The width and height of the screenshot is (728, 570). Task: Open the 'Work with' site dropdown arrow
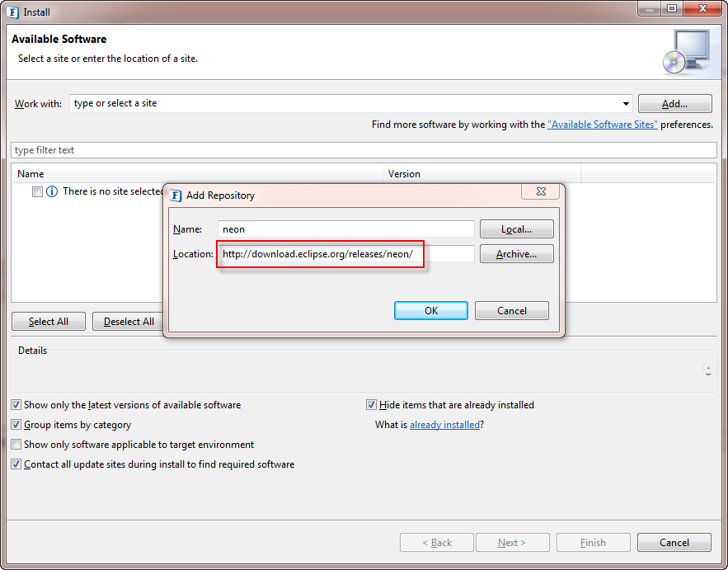626,104
